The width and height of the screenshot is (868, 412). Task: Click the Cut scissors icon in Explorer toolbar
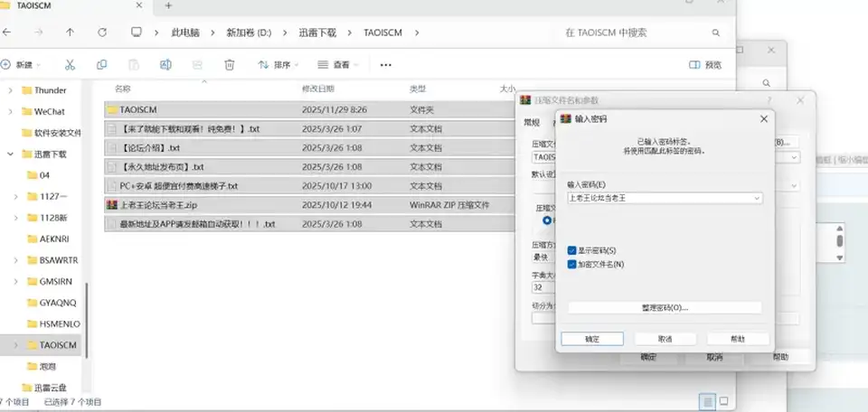(x=70, y=65)
